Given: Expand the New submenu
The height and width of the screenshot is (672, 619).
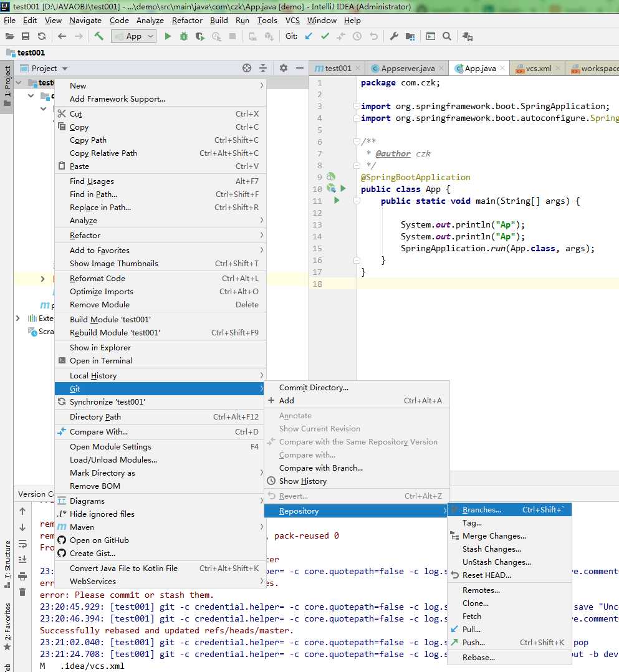Looking at the screenshot, I should pyautogui.click(x=160, y=86).
